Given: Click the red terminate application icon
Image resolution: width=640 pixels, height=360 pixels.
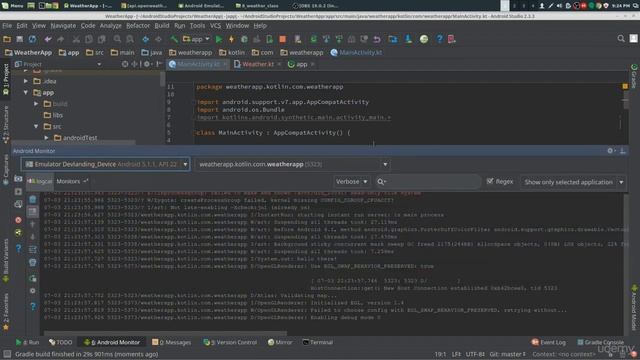Looking at the screenshot, I should click(18, 220).
